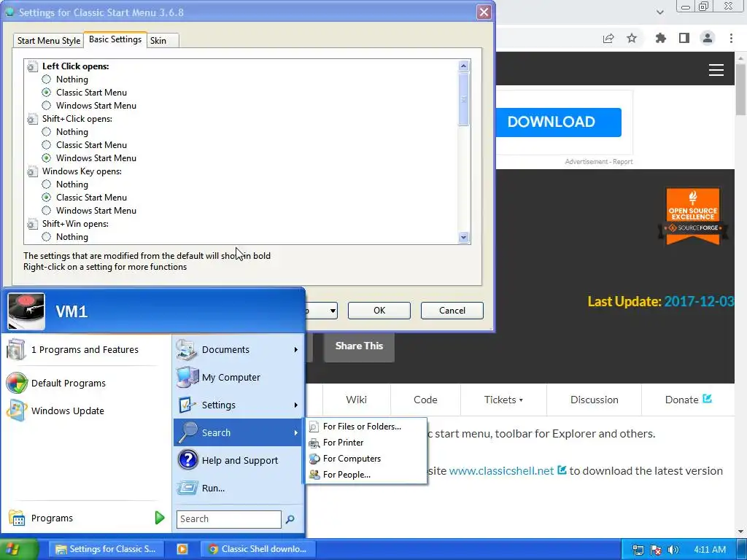747x560 pixels.
Task: Click Share This button
Action: 359,346
